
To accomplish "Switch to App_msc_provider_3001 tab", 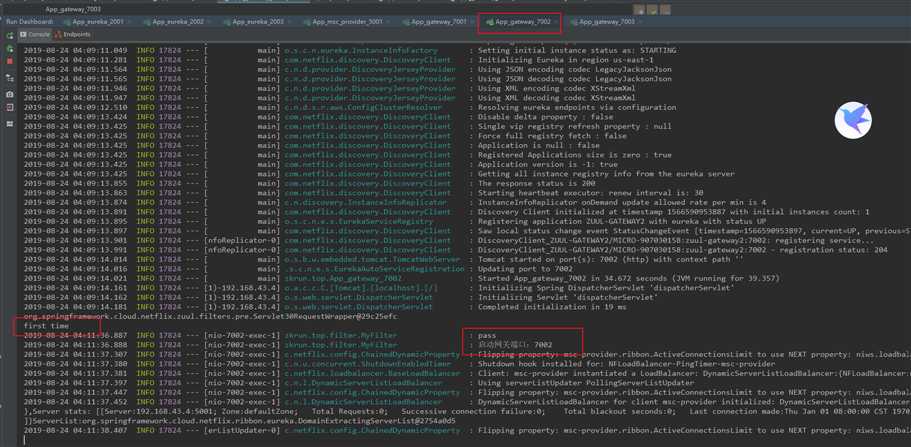I will [x=347, y=22].
